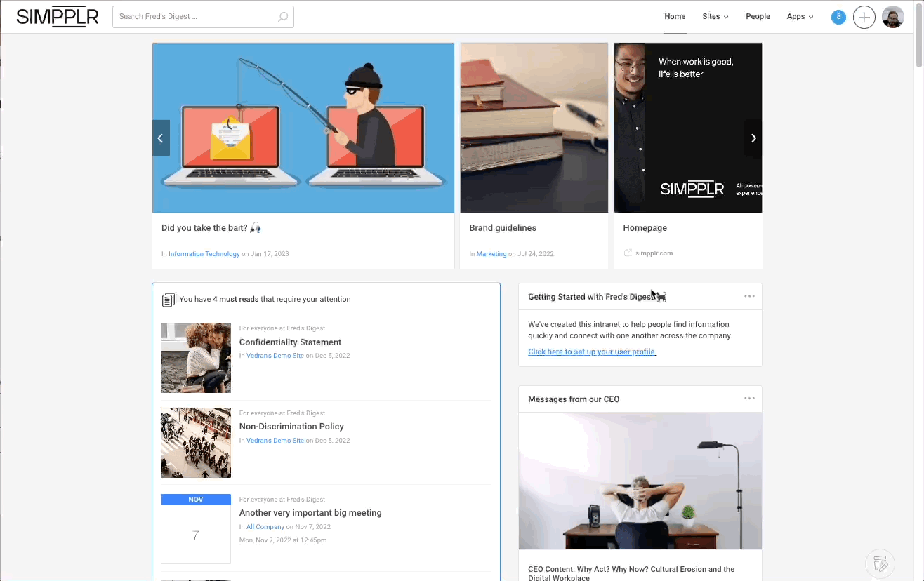Expand the Sites dropdown menu
Screen dimensions: 924x581
tap(715, 17)
